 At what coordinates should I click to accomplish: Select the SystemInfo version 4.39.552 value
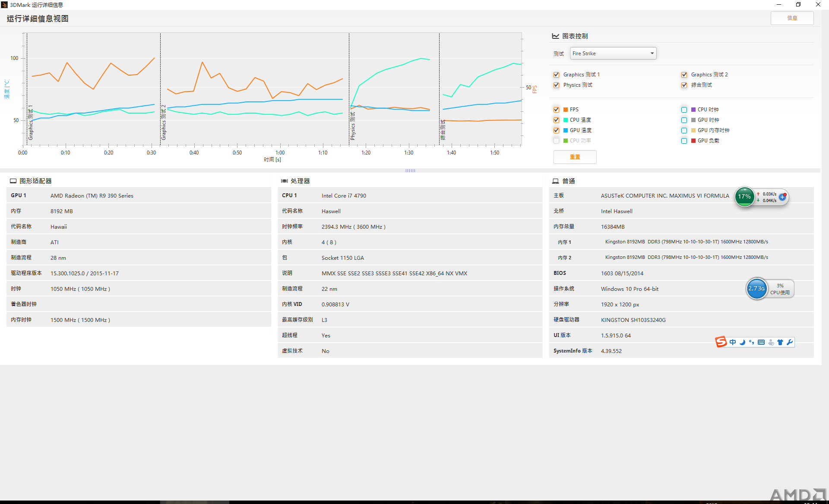(611, 351)
